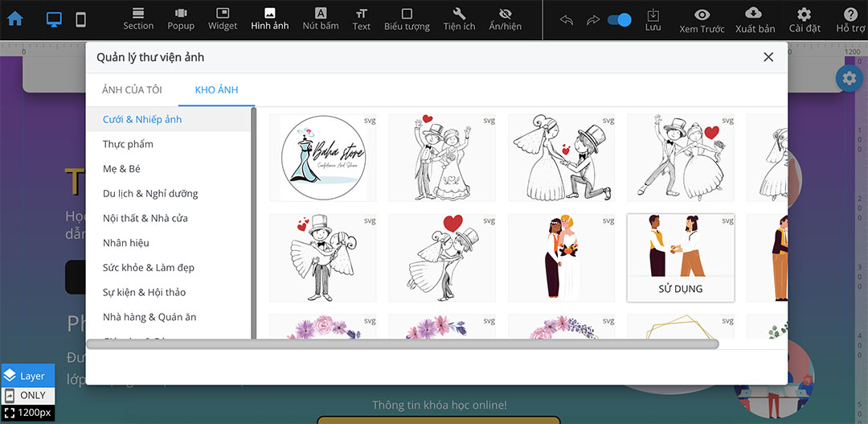The width and height of the screenshot is (868, 424).
Task: Click the horizontal scrollbar in image library
Action: coord(402,344)
